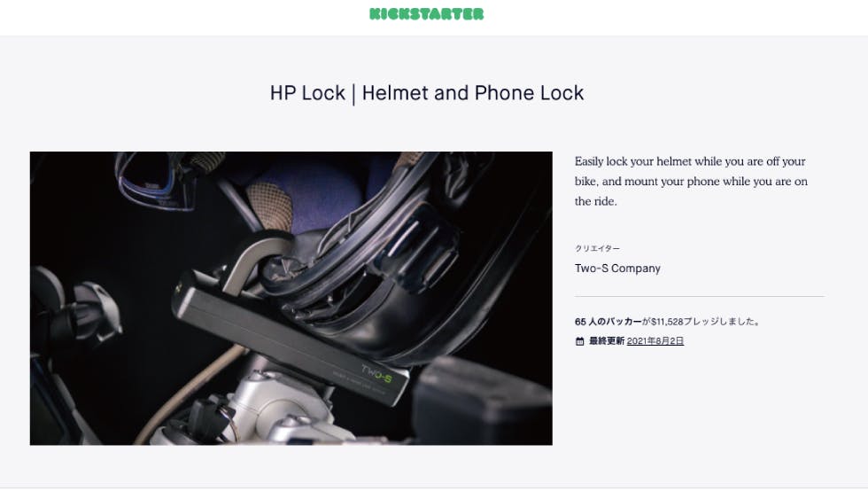Select the Two-S Company creator name
The image size is (868, 491).
point(617,269)
